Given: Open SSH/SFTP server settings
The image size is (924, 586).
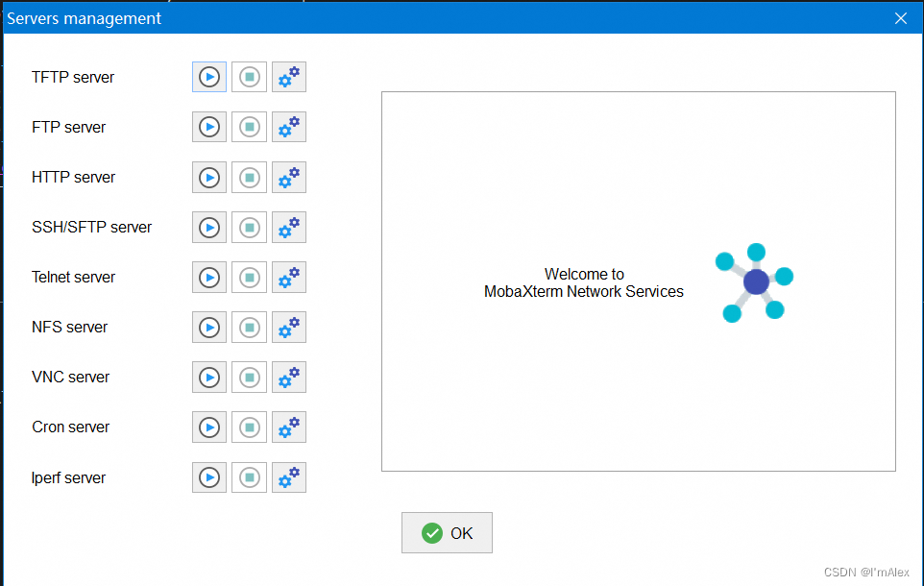Looking at the screenshot, I should pos(289,227).
